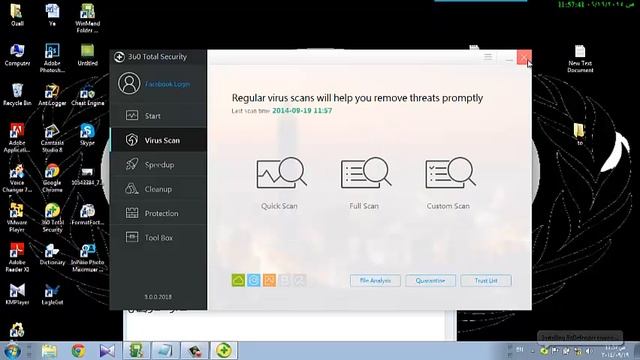Viewport: 640px width, 360px height.
Task: Select the Voice Changer desktop shortcut
Action: [17, 178]
